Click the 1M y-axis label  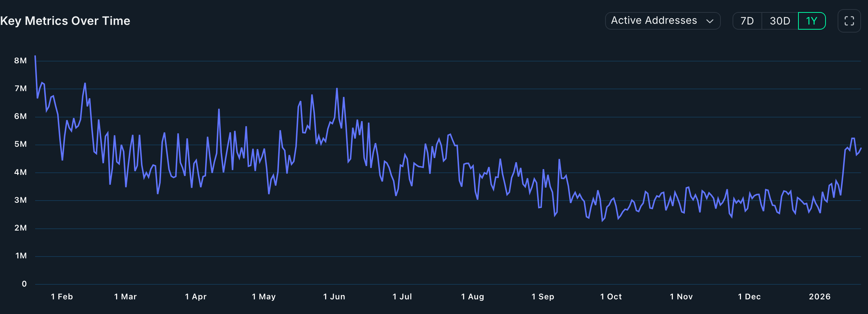click(21, 256)
